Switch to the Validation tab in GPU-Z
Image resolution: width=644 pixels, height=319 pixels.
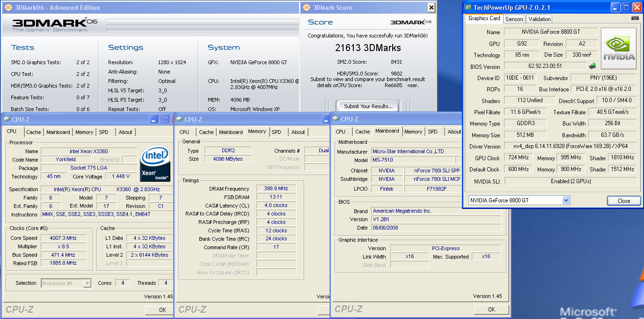[539, 19]
